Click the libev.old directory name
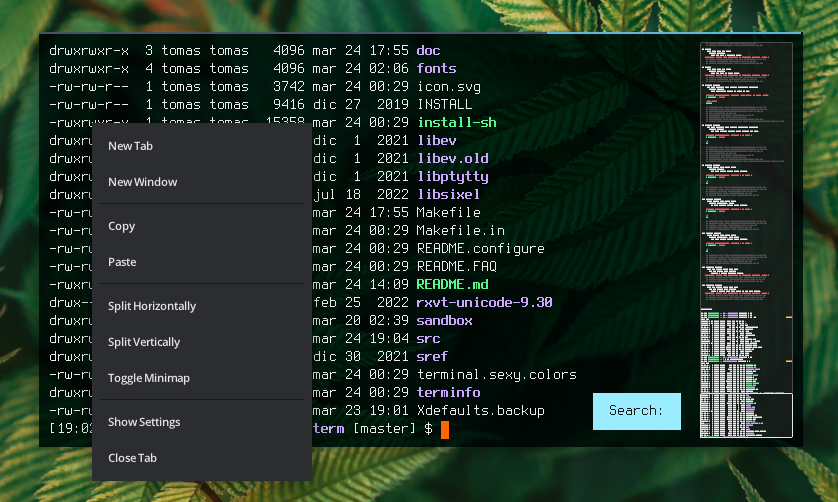The height and width of the screenshot is (502, 838). 452,159
